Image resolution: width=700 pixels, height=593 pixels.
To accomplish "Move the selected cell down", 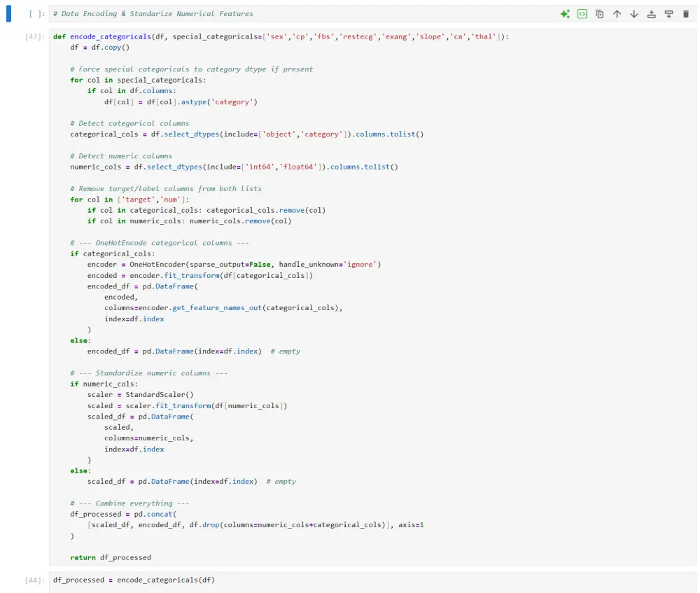I will pos(634,13).
